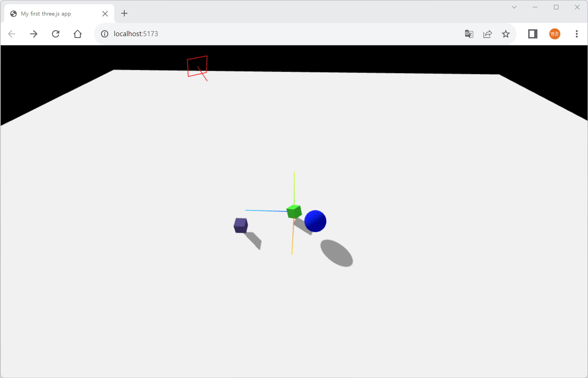Open Chrome three-dot menu
Image resolution: width=588 pixels, height=378 pixels.
coord(577,34)
